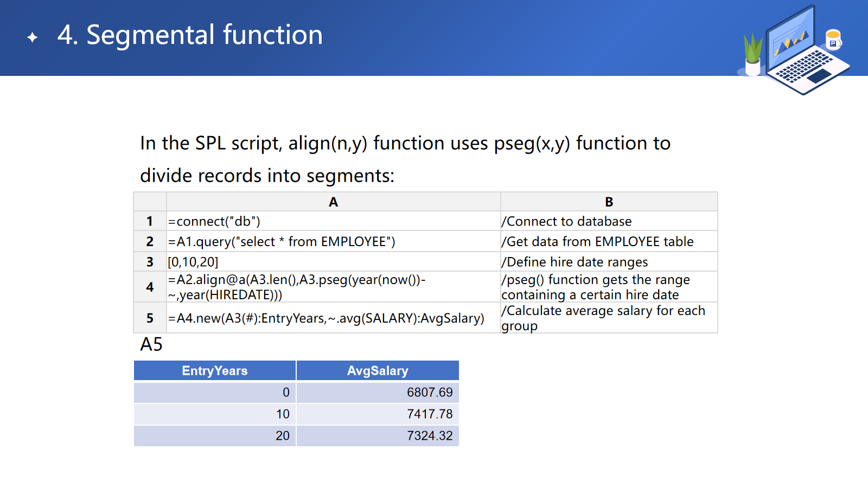868x488 pixels.
Task: Select column B header in script grid
Action: [609, 202]
